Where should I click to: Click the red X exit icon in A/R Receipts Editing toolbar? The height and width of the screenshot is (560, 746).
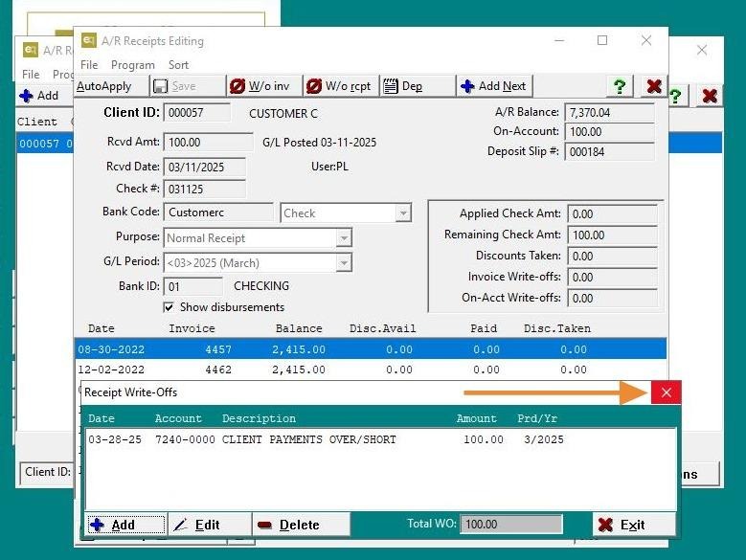[x=654, y=86]
